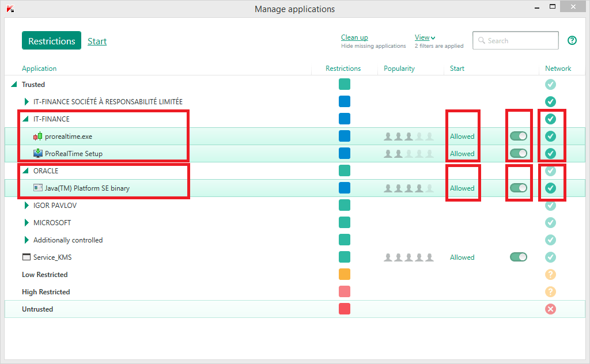Select the Service_KMS row
This screenshot has width=590, height=364.
[295, 257]
